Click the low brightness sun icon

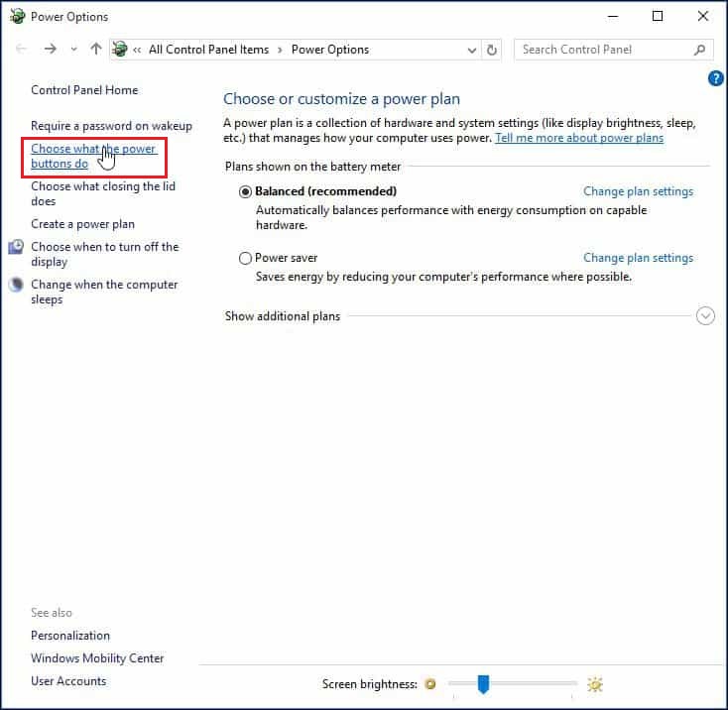(430, 684)
